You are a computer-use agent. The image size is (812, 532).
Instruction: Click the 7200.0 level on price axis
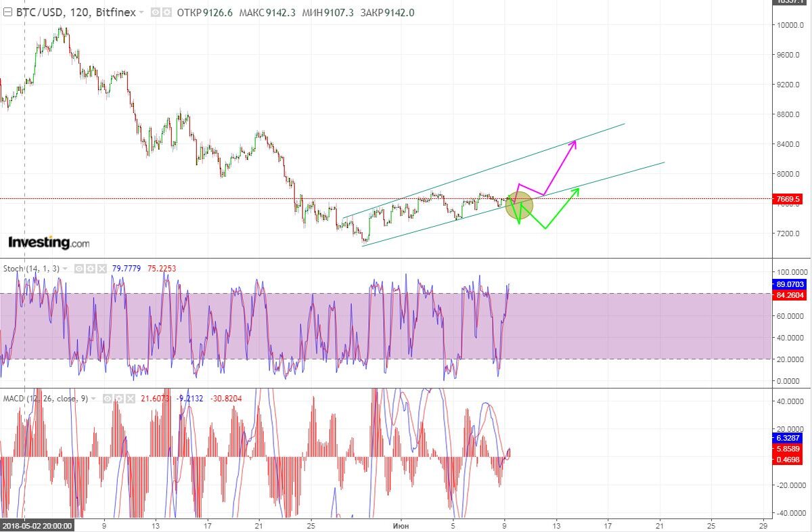pos(788,234)
